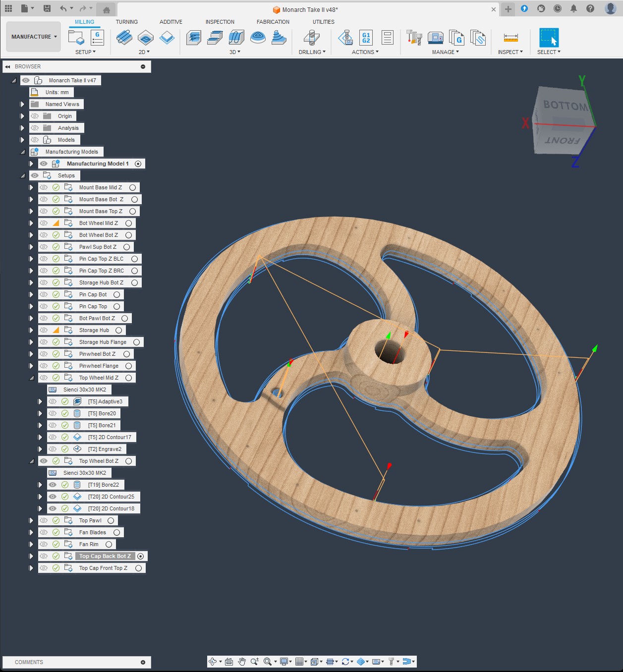Select the Measure tool under Inspect
623x672 pixels.
(x=510, y=38)
